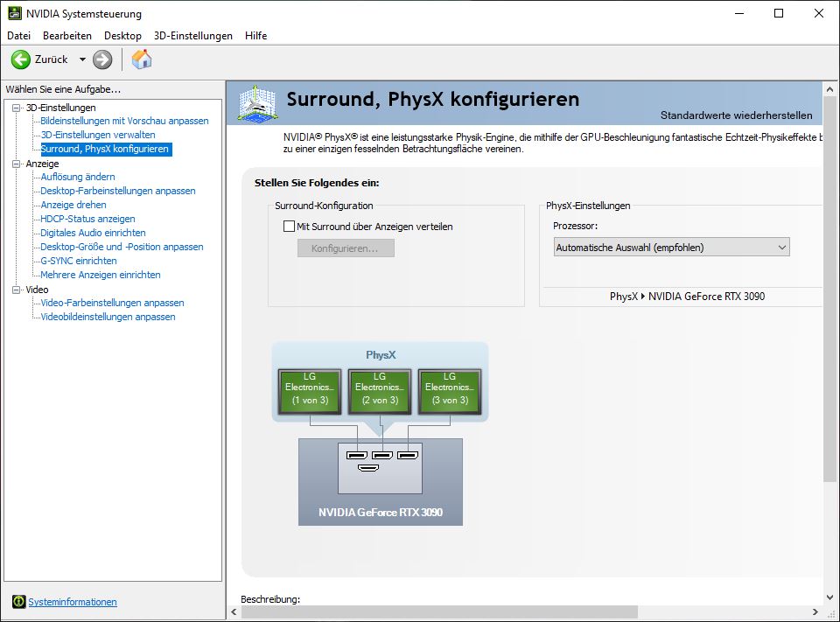Viewport: 840px width, 622px height.
Task: Click the grey forward arrow icon
Action: tap(102, 59)
